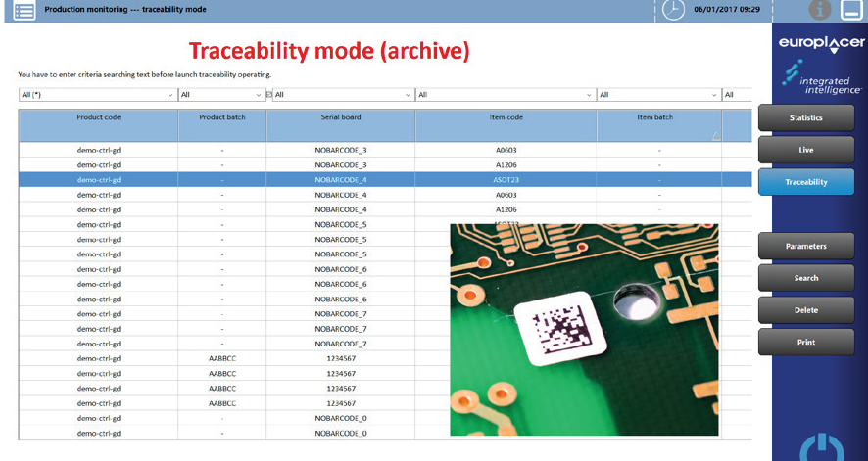Viewport: 868px width, 461px height.
Task: Click the clock icon in header
Action: [x=673, y=10]
